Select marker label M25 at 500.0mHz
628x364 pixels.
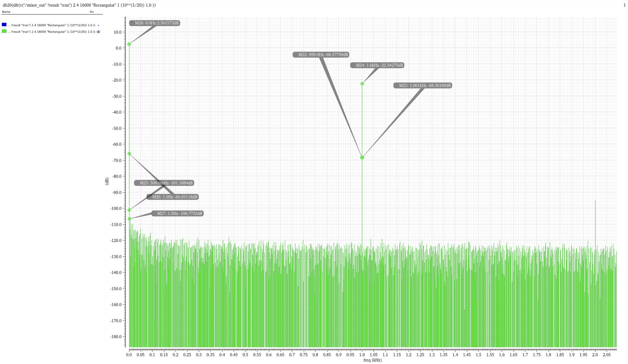[164, 183]
